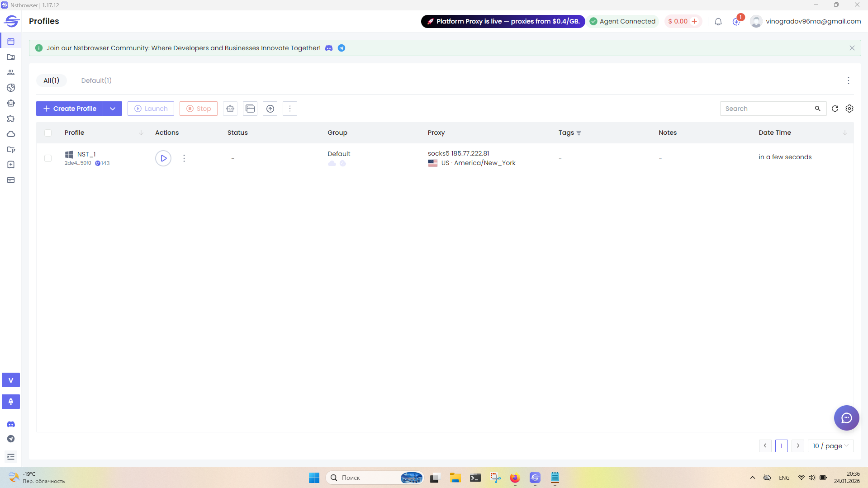The image size is (868, 488).
Task: Dismiss the community banner
Action: point(852,48)
